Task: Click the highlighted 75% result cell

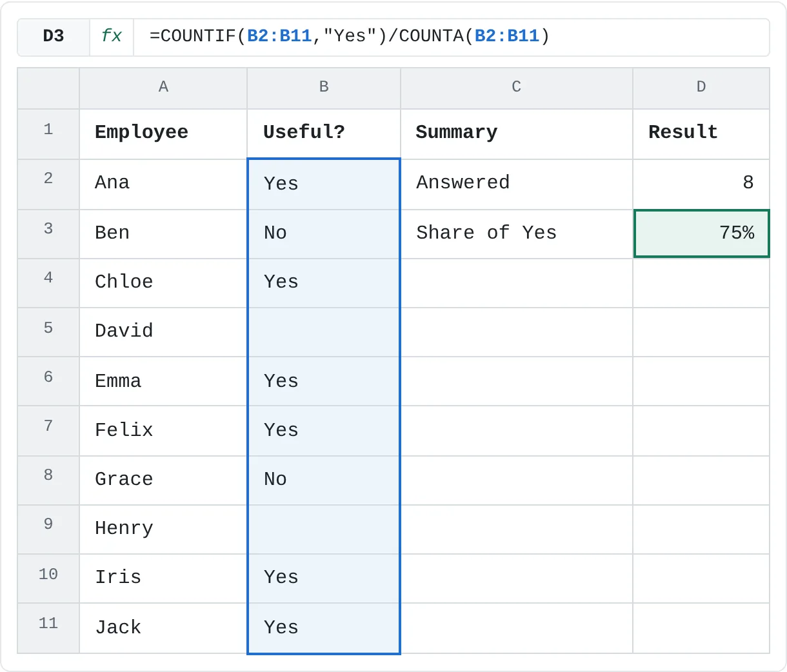Action: [702, 233]
